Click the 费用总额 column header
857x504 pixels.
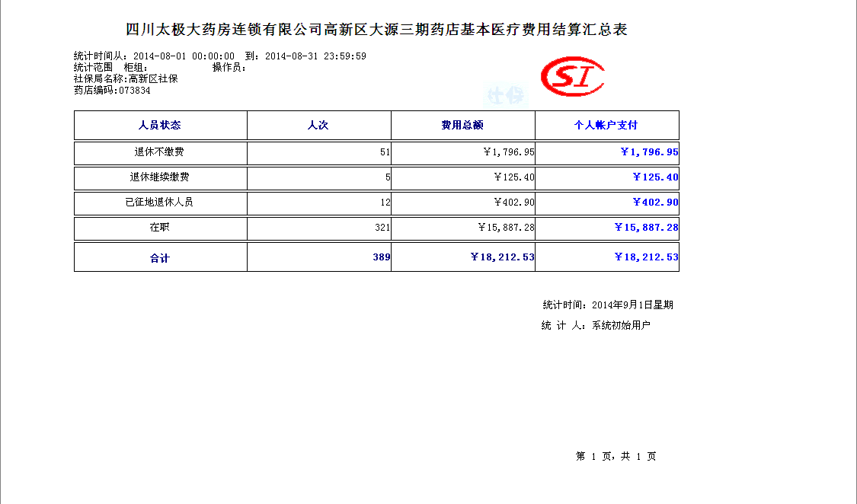462,125
